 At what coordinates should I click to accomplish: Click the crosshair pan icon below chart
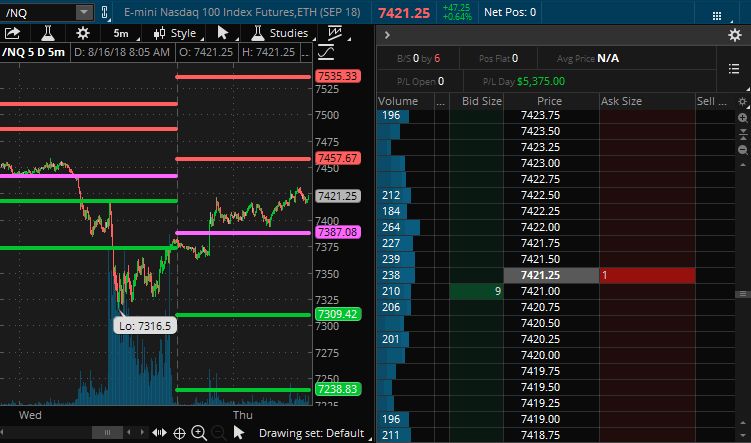click(x=179, y=432)
